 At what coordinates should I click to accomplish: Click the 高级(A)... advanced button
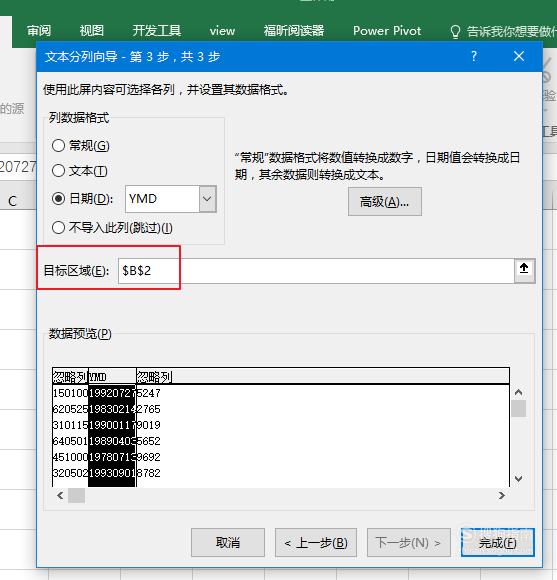[385, 202]
